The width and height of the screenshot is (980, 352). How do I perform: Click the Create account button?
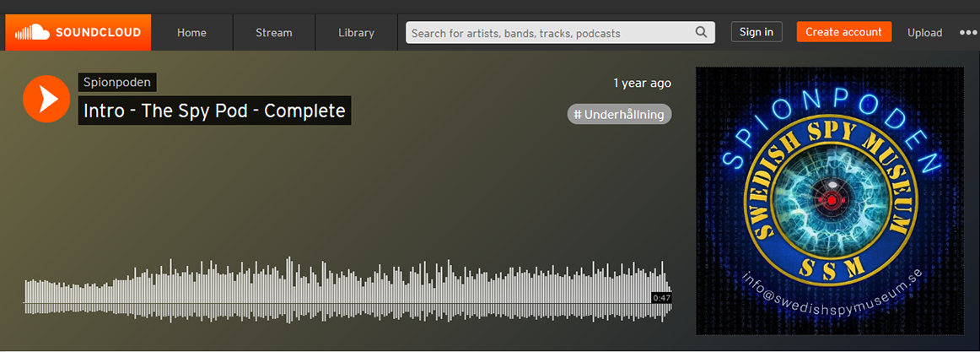(x=843, y=32)
